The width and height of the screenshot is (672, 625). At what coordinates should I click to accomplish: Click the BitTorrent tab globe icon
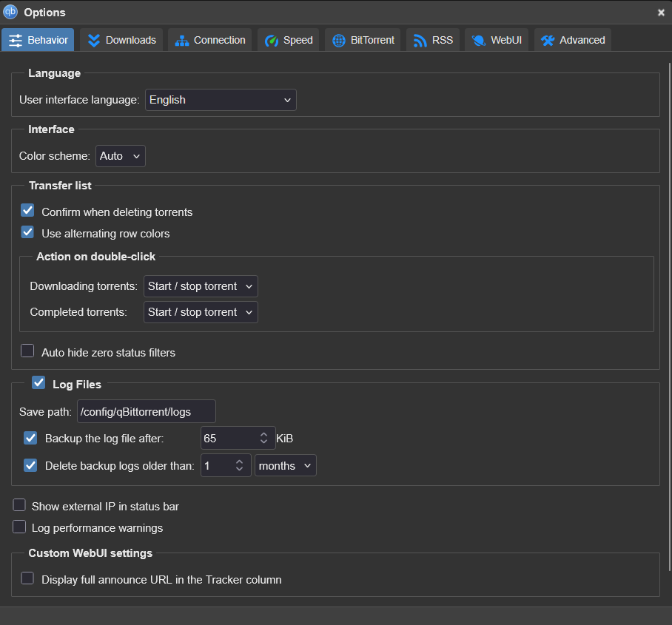pos(338,41)
